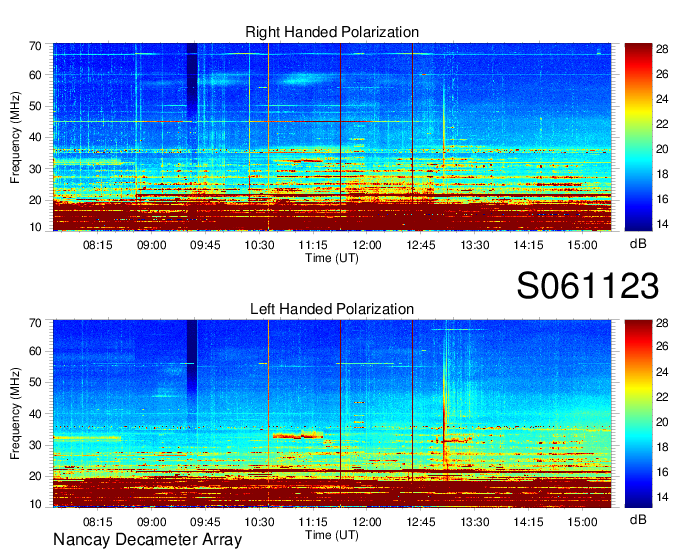Click the 15:00 time tick on the bottom plot
This screenshot has height=552, width=680.
point(582,522)
